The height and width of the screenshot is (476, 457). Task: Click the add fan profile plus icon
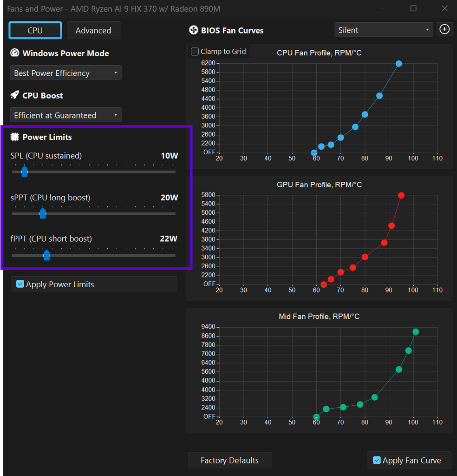[444, 29]
